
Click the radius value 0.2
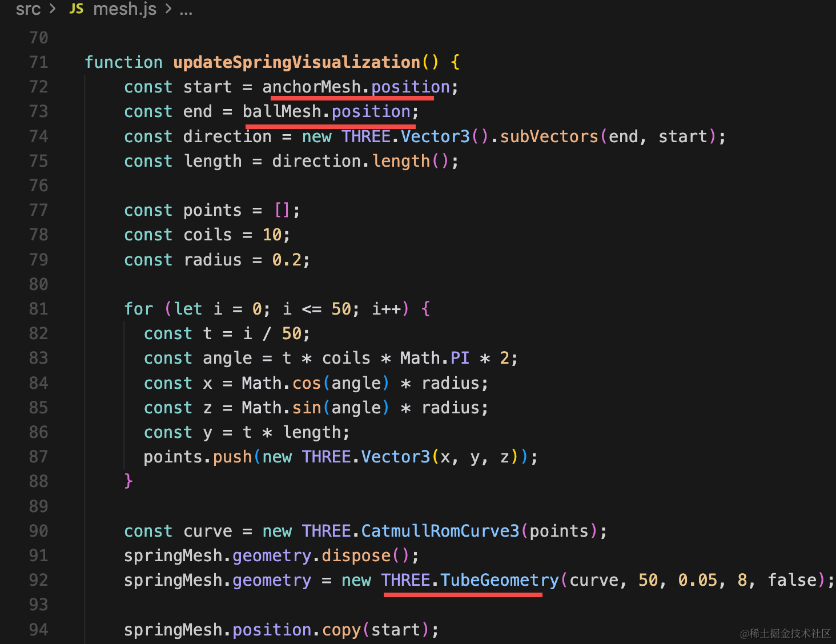(x=287, y=260)
